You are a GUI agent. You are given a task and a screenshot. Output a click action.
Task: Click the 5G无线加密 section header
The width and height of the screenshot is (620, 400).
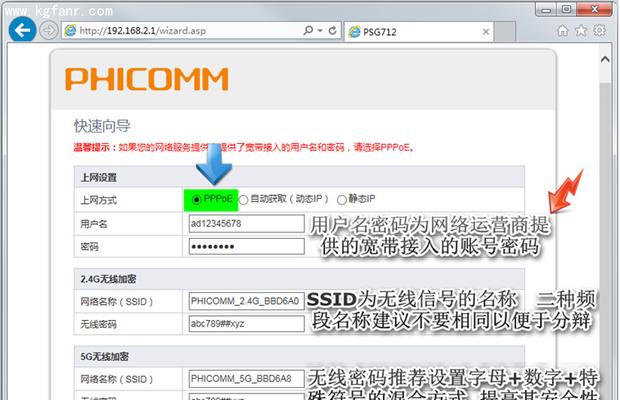coord(299,357)
